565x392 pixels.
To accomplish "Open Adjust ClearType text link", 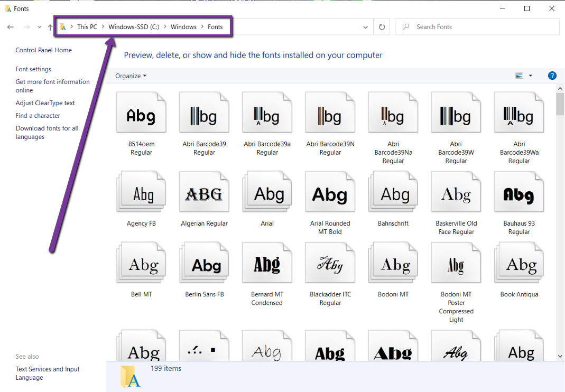I will (45, 103).
